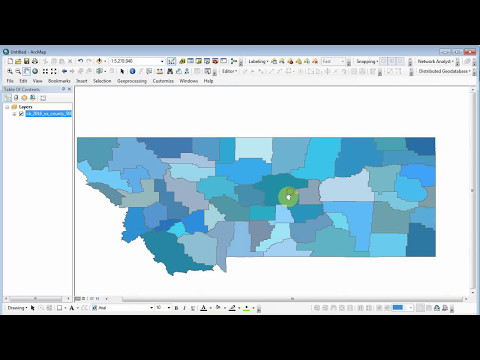Open an existing map document

(18, 61)
